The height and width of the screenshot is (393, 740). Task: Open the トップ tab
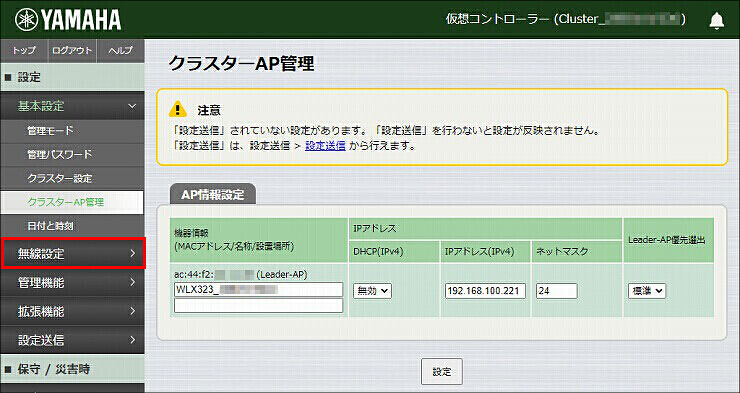coord(24,50)
